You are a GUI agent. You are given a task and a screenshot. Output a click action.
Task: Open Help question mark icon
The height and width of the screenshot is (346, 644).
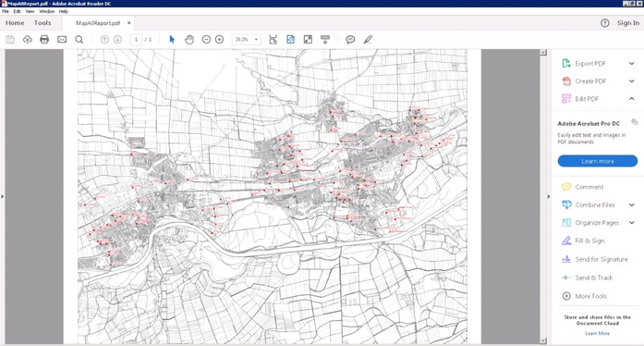click(604, 23)
